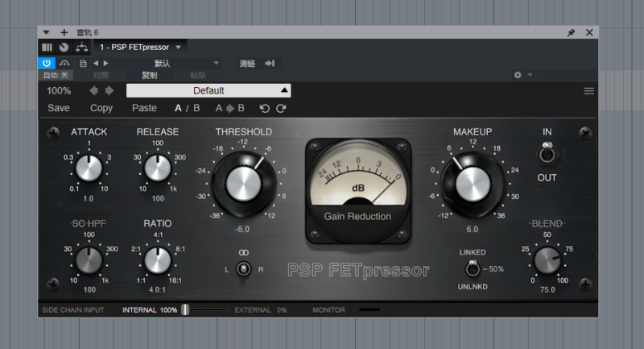Pin the plugin window
644x349 pixels.
571,33
